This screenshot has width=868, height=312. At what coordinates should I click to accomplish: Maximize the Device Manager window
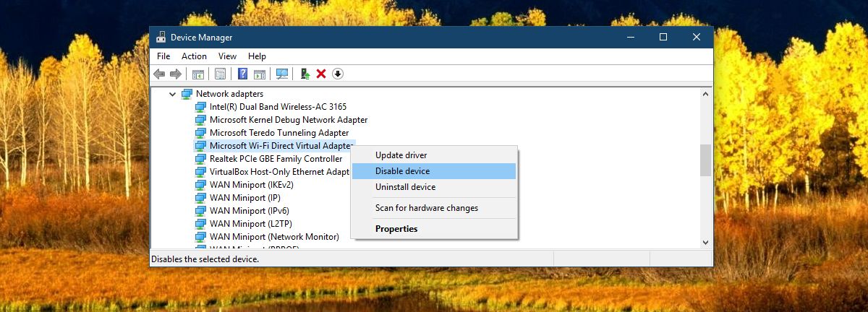point(663,38)
